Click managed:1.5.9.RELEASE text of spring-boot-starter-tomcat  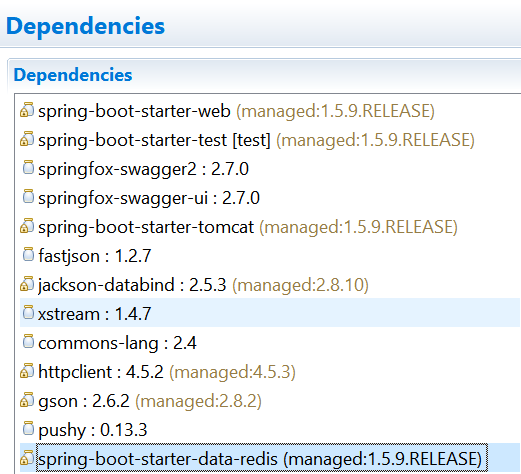(359, 227)
